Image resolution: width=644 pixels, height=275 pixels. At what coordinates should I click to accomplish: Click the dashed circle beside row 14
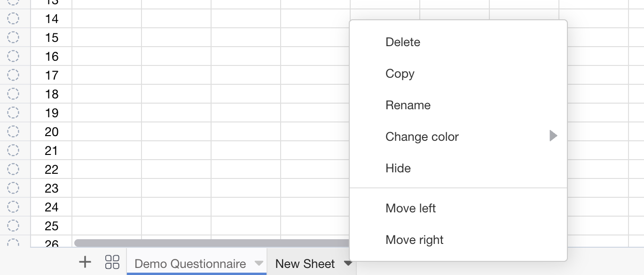(x=13, y=19)
